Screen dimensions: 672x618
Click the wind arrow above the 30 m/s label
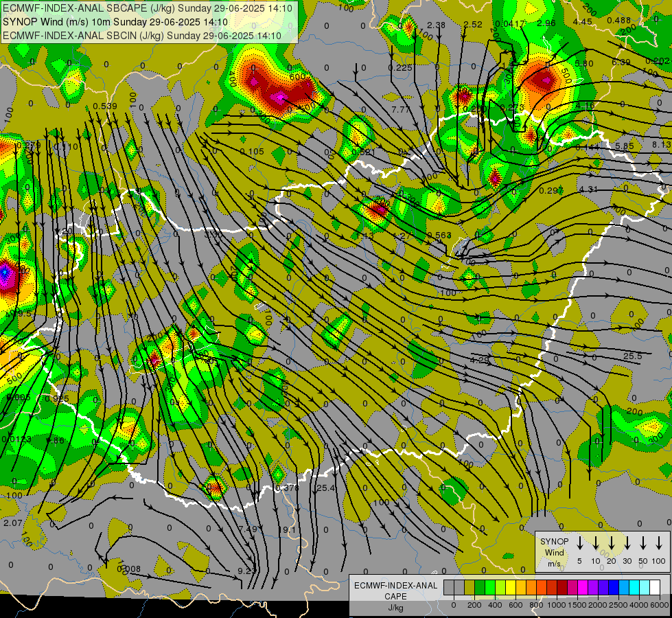pos(627,542)
